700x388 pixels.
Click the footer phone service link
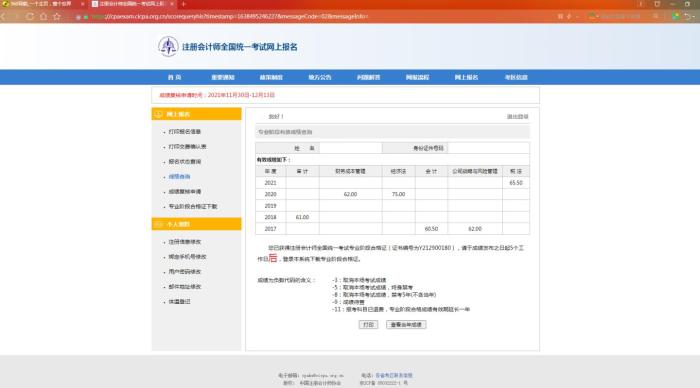394,375
